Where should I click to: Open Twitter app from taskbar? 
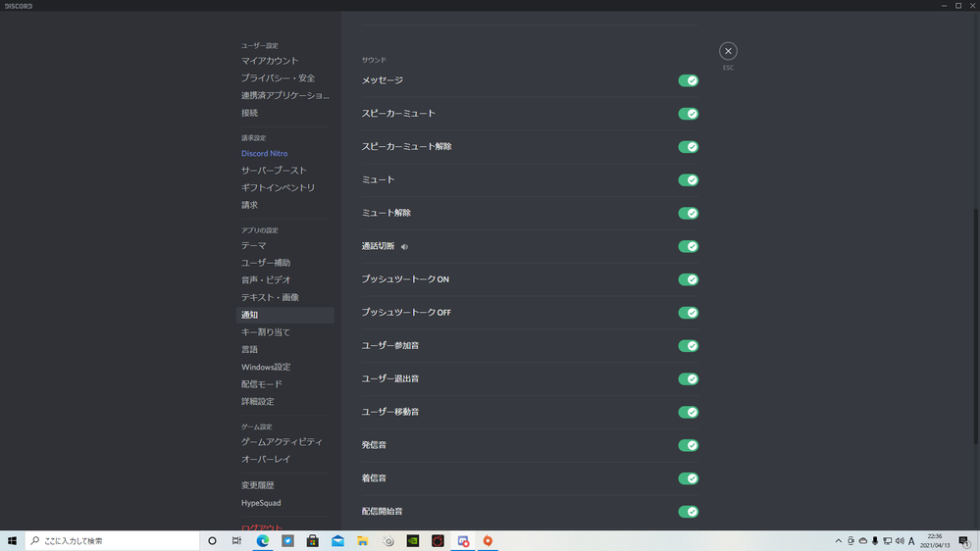[x=287, y=541]
